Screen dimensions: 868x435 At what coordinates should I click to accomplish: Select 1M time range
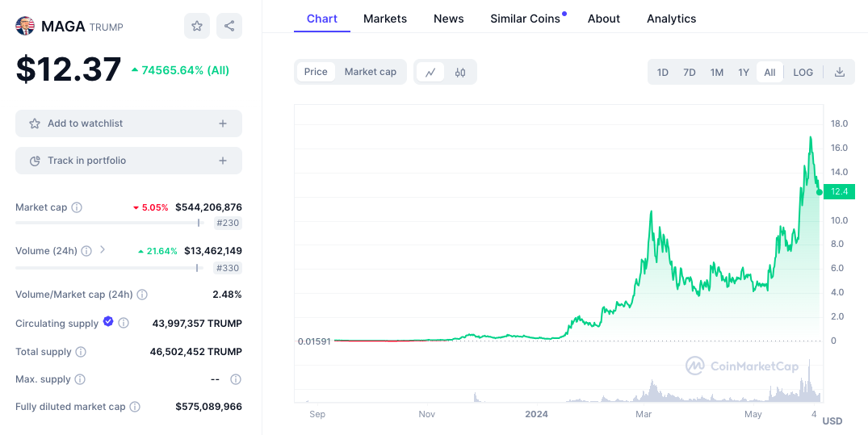pyautogui.click(x=717, y=73)
